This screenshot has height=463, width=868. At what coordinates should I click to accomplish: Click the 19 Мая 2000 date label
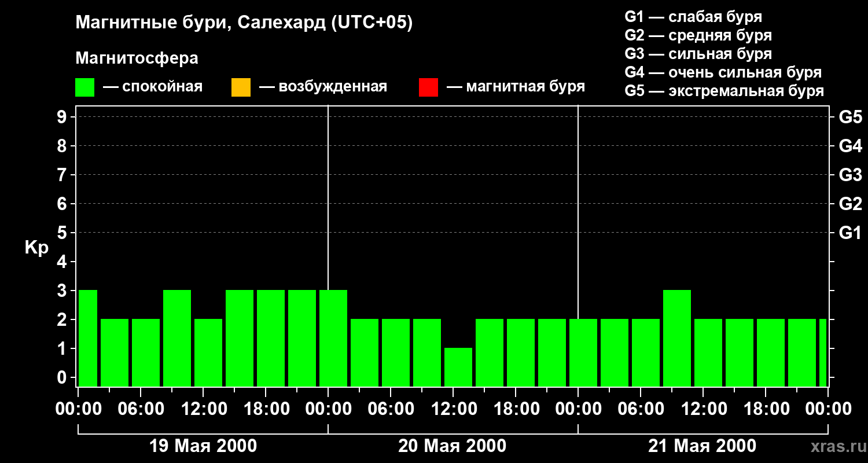click(203, 446)
